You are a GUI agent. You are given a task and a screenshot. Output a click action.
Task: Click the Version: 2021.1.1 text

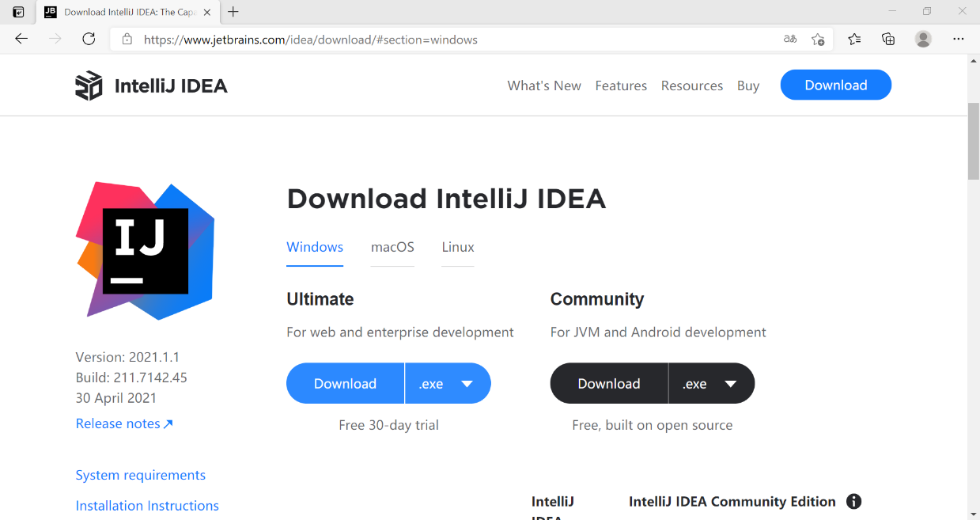pyautogui.click(x=127, y=357)
